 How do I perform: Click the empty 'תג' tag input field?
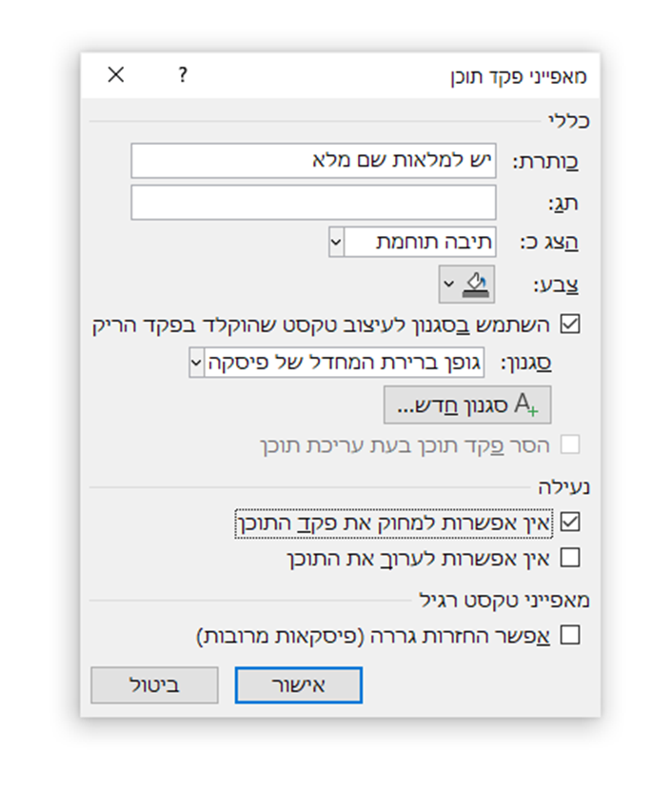[313, 202]
